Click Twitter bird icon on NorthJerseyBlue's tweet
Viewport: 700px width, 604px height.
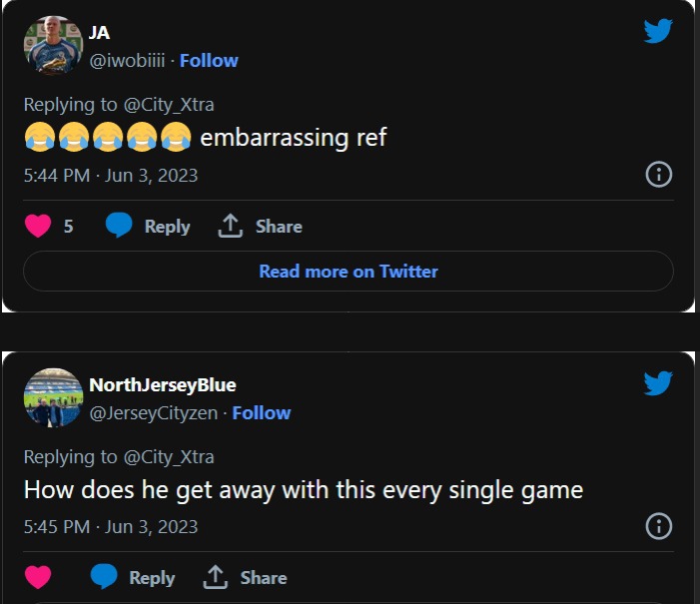coord(658,382)
